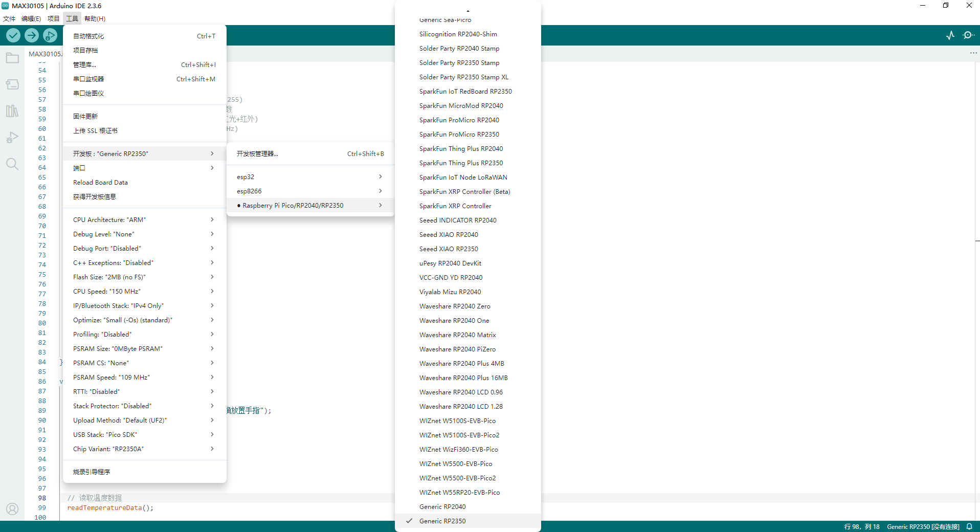Click the user account icon in sidebar
Screen dimensions: 980x532
click(x=12, y=509)
